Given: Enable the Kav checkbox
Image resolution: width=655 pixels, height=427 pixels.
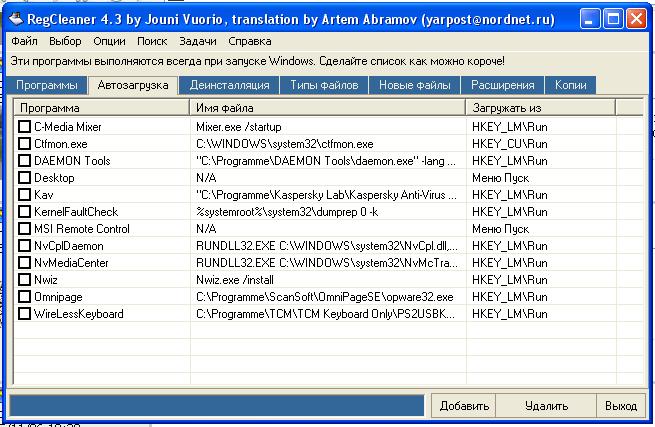Looking at the screenshot, I should pos(25,195).
